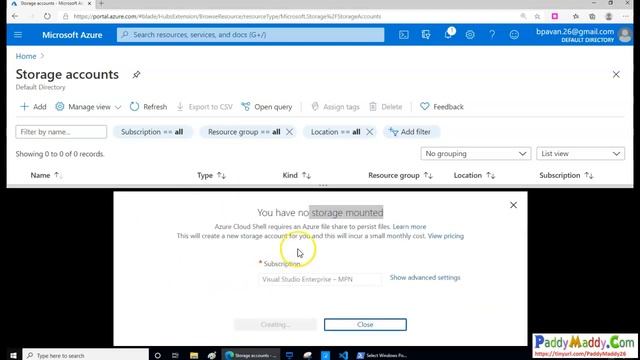The height and width of the screenshot is (360, 640).
Task: Sort by Kind column
Action: (x=297, y=175)
